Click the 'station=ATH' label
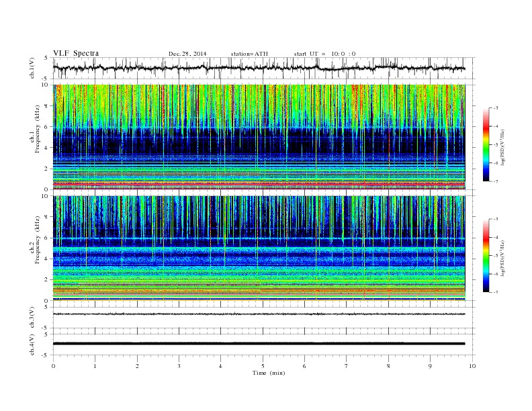This screenshot has width=532, height=411. [249, 54]
